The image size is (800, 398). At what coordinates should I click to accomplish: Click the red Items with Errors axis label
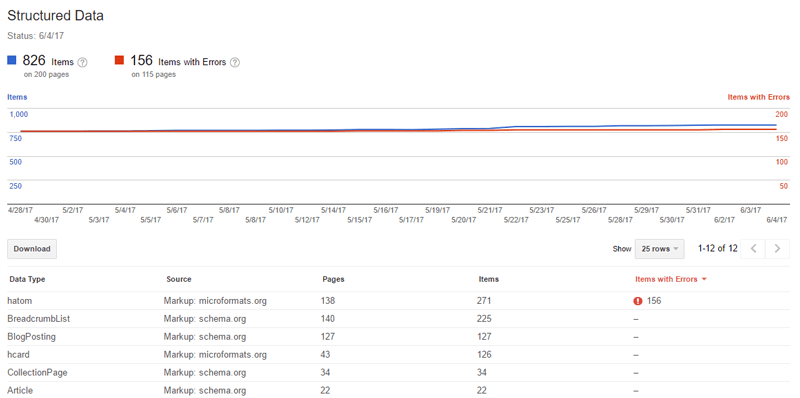point(759,97)
